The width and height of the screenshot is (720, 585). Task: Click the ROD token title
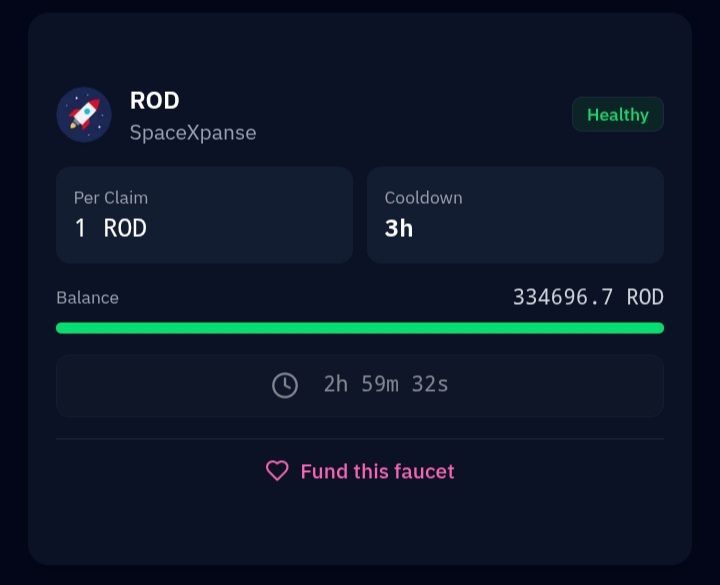click(x=155, y=101)
